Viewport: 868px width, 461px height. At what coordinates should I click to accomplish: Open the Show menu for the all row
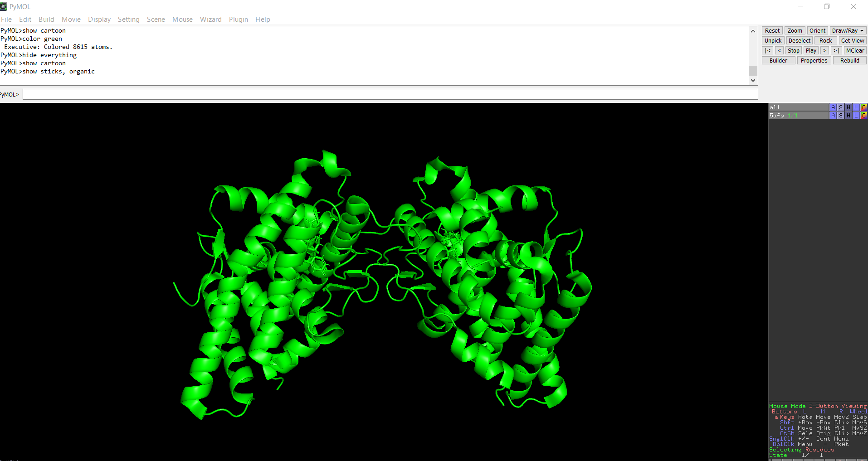[841, 107]
